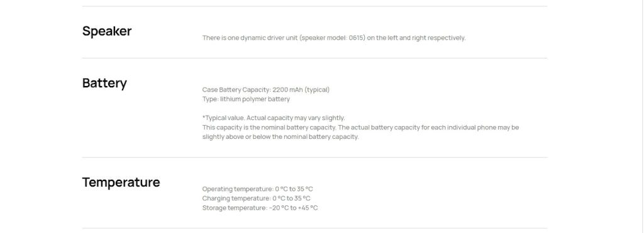Click the dynamic driver unit description text
Image resolution: width=644 pixels, height=233 pixels.
334,38
